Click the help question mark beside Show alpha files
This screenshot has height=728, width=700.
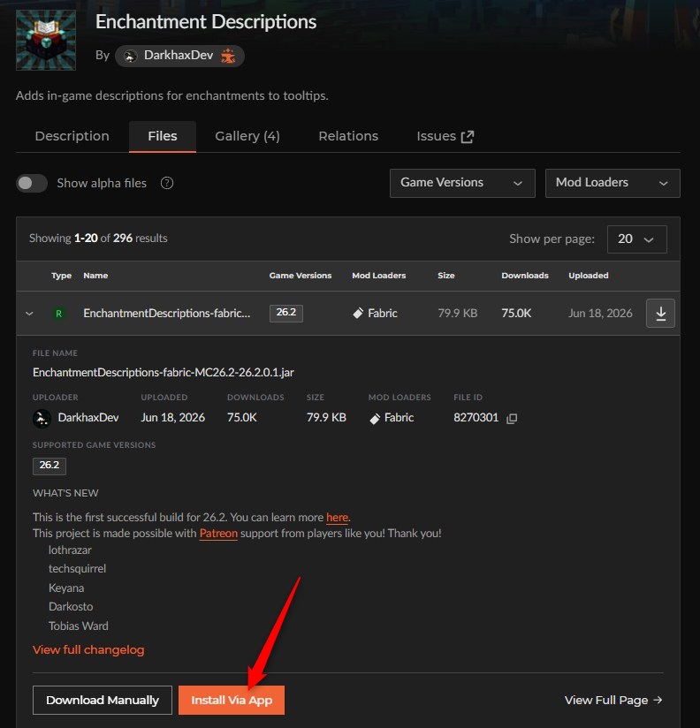[x=167, y=183]
